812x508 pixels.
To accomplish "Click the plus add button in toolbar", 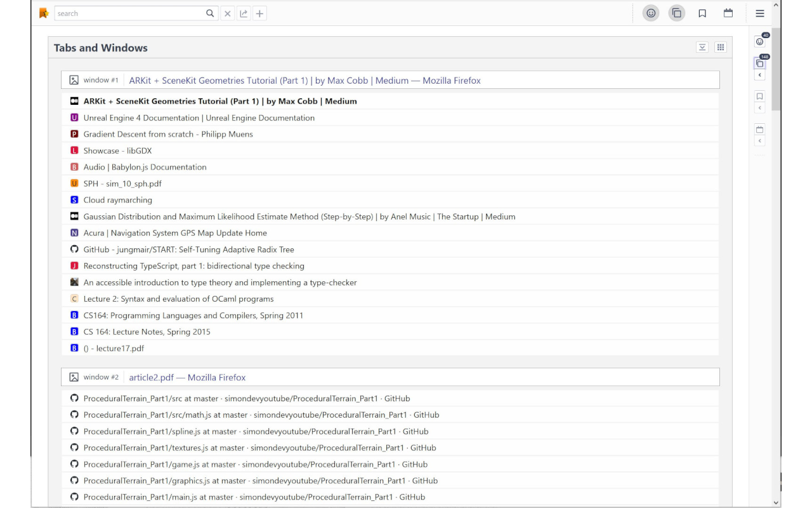I will [x=259, y=13].
